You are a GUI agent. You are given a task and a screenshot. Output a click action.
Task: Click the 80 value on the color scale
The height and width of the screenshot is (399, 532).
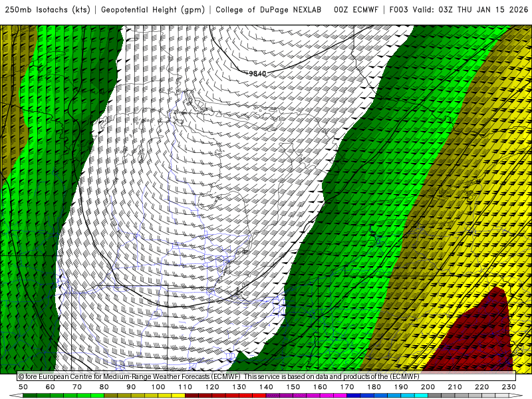pos(104,387)
